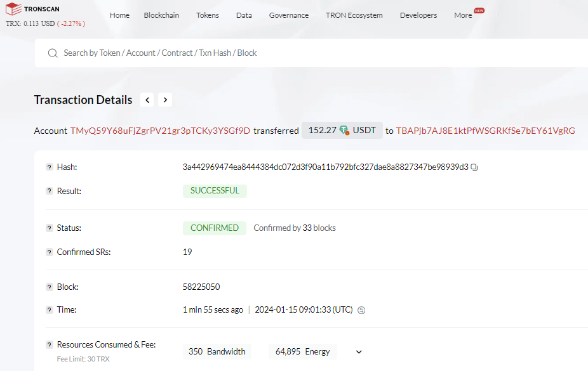The width and height of the screenshot is (588, 371).
Task: Click the Transaction Details heading
Action: point(83,100)
